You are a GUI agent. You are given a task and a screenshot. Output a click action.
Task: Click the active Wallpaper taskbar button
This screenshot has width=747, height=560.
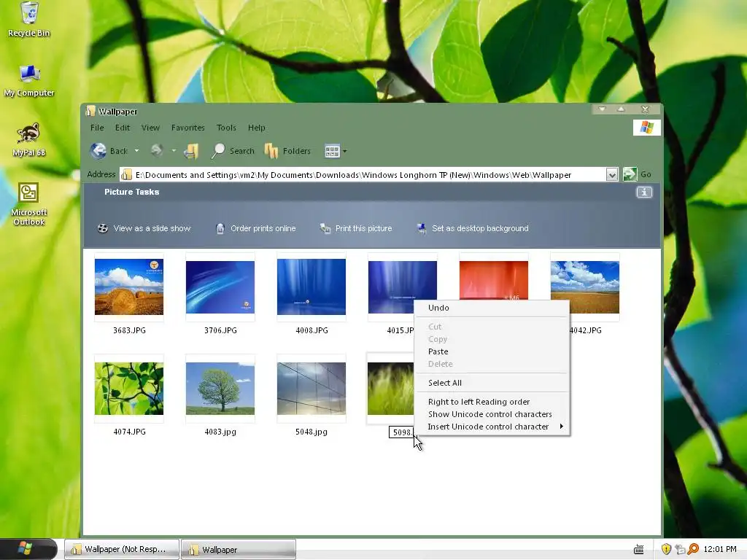pos(239,549)
